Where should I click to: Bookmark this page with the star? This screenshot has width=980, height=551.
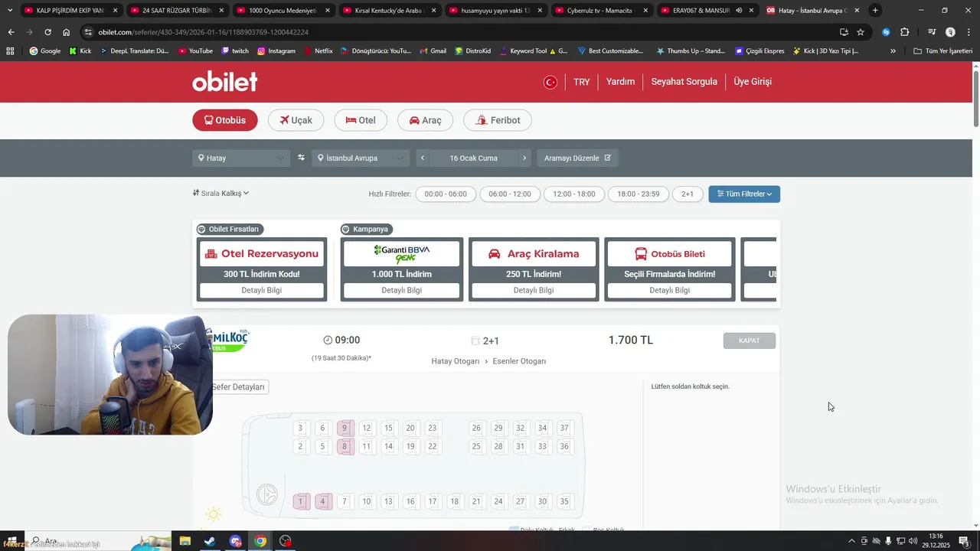pyautogui.click(x=861, y=32)
